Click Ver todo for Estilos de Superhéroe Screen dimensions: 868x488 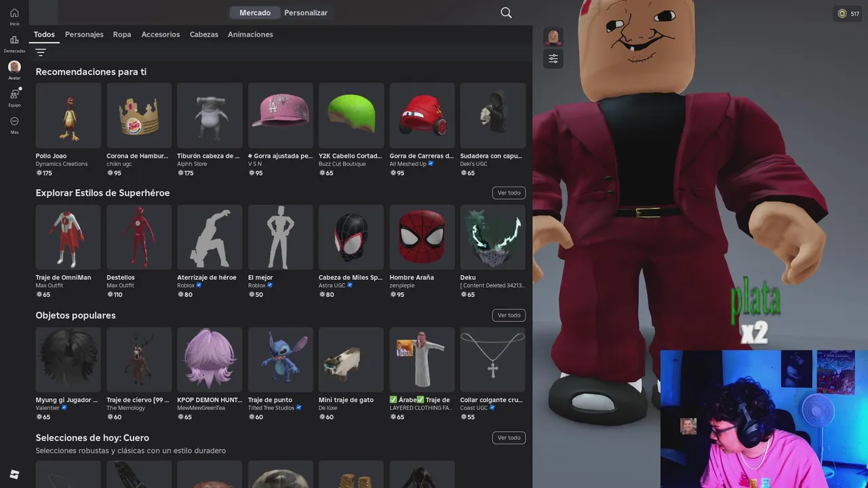[509, 193]
